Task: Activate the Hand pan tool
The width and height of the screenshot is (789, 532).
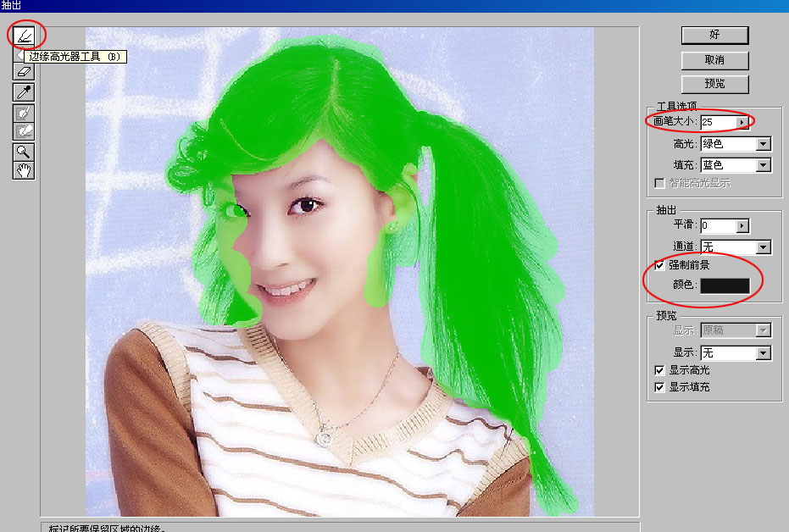Action: point(24,170)
